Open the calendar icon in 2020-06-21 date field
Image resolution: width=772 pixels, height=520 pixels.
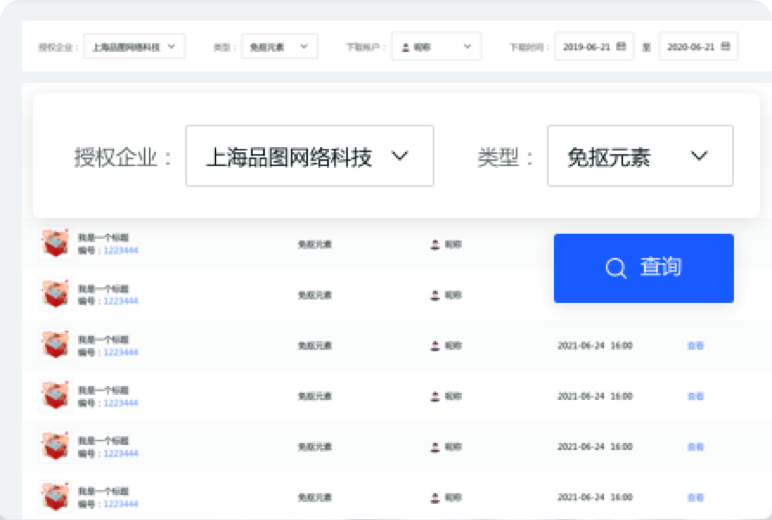coord(725,46)
